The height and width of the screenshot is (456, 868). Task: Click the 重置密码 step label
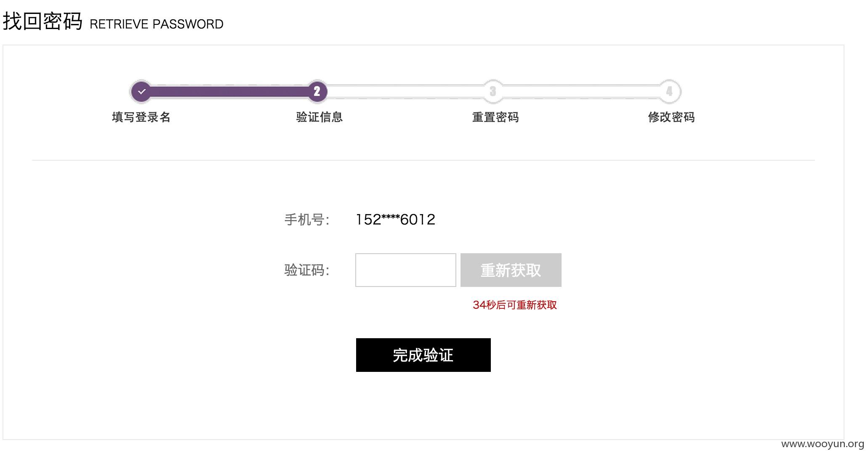tap(495, 117)
